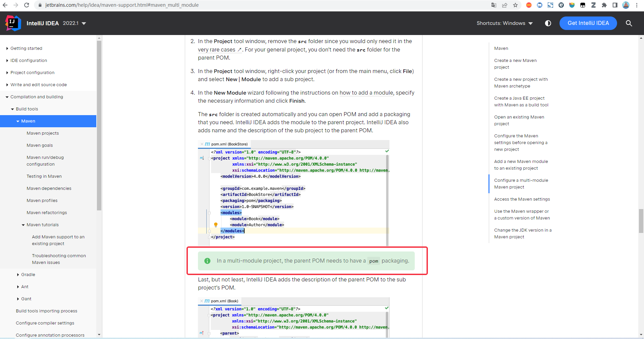Open Maven run/debug configuration page
644x339 pixels.
pos(45,161)
